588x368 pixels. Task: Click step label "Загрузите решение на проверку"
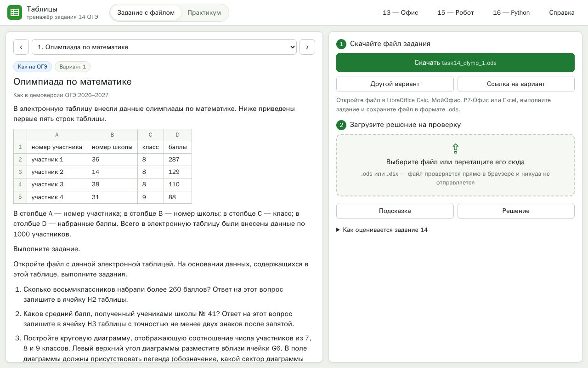click(x=405, y=125)
